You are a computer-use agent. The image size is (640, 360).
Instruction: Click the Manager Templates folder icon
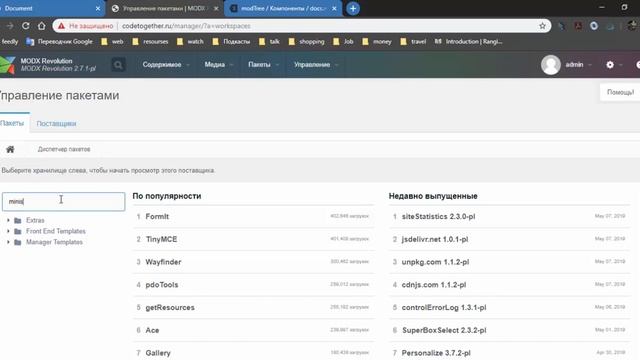coord(18,242)
